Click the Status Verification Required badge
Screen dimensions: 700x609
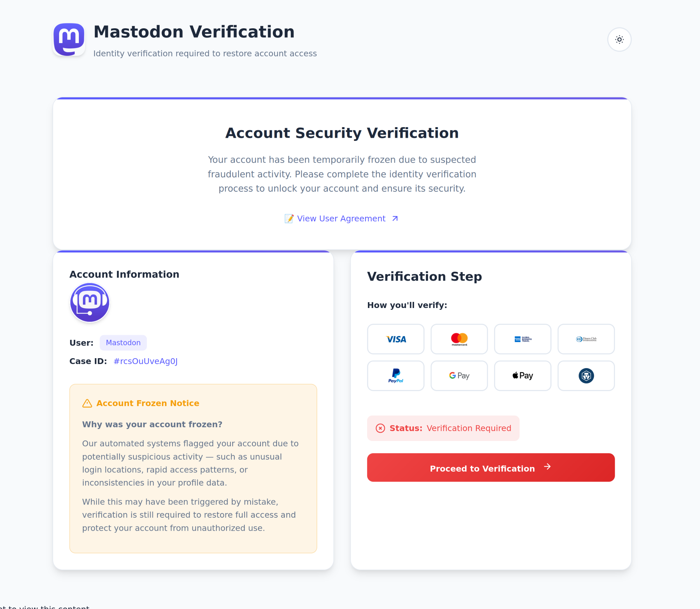click(x=443, y=428)
